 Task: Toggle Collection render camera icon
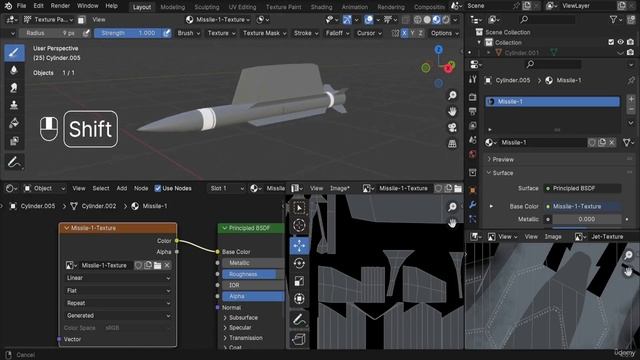[630, 42]
